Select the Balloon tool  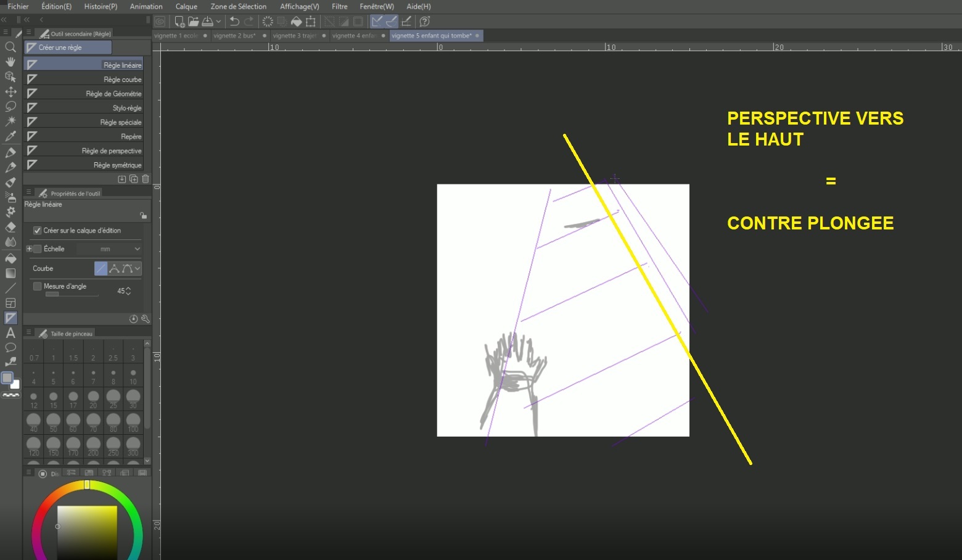point(10,348)
